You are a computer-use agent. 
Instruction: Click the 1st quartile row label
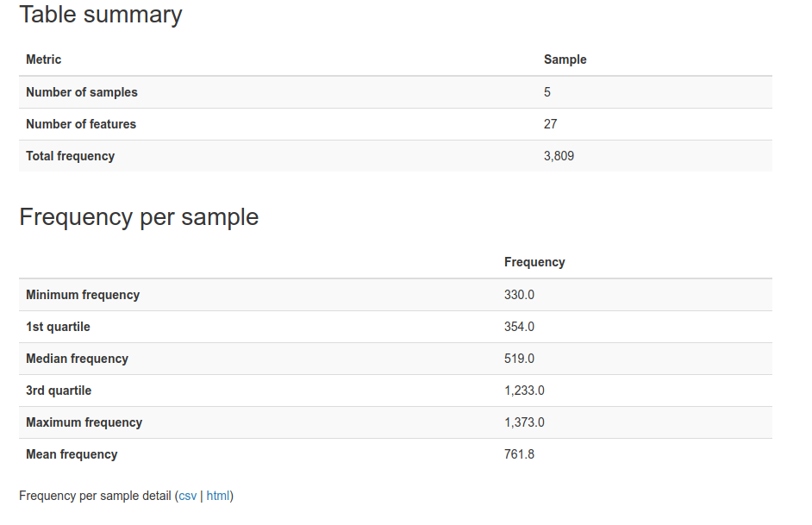[58, 327]
